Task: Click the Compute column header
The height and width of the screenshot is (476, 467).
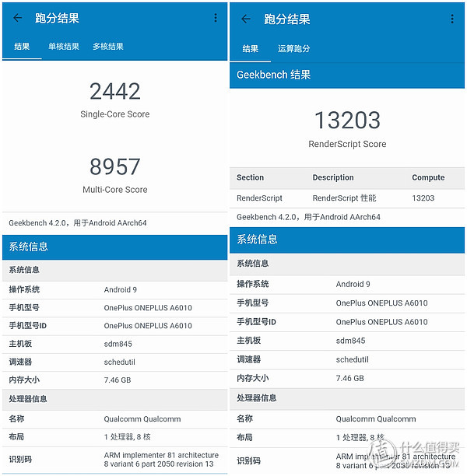Action: (x=428, y=177)
